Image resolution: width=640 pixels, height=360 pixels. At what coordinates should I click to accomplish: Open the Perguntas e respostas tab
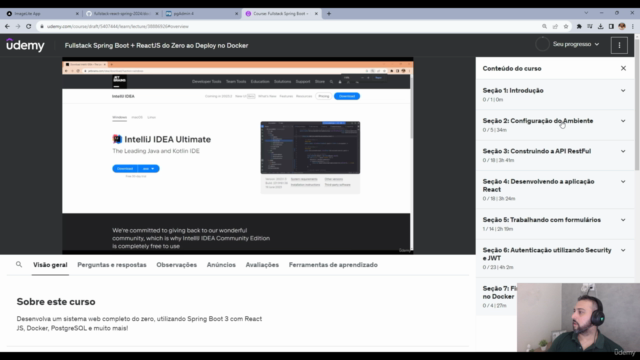pyautogui.click(x=112, y=264)
